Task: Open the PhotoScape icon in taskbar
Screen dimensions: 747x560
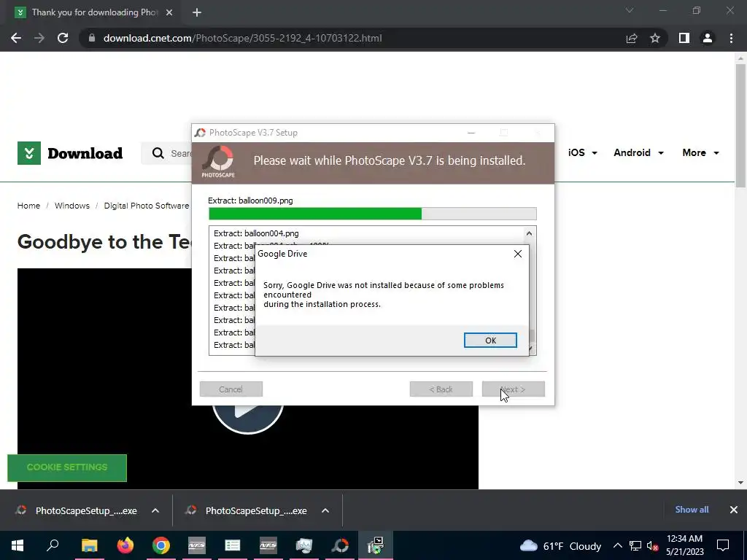Action: tap(340, 545)
